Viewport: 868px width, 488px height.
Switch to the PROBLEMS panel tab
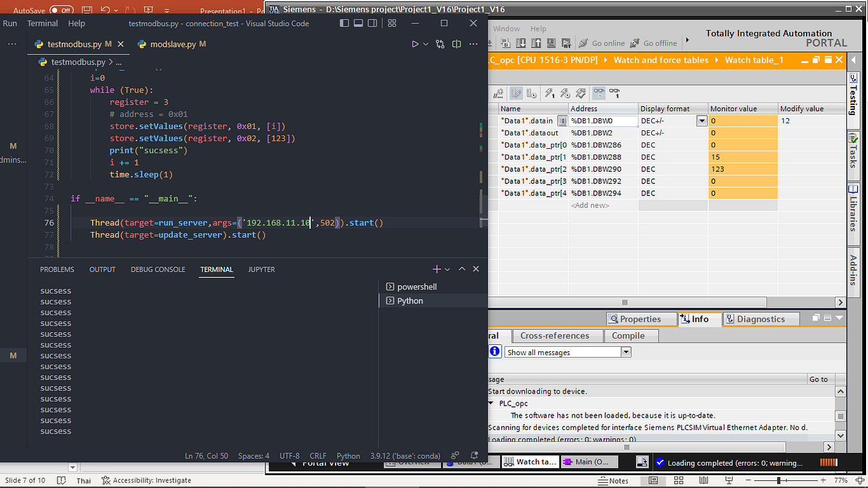[57, 270]
